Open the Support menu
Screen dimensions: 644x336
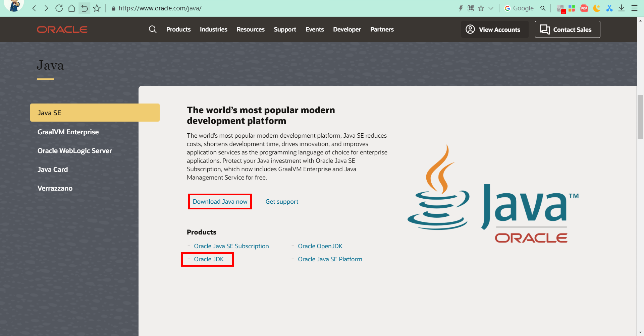point(285,29)
